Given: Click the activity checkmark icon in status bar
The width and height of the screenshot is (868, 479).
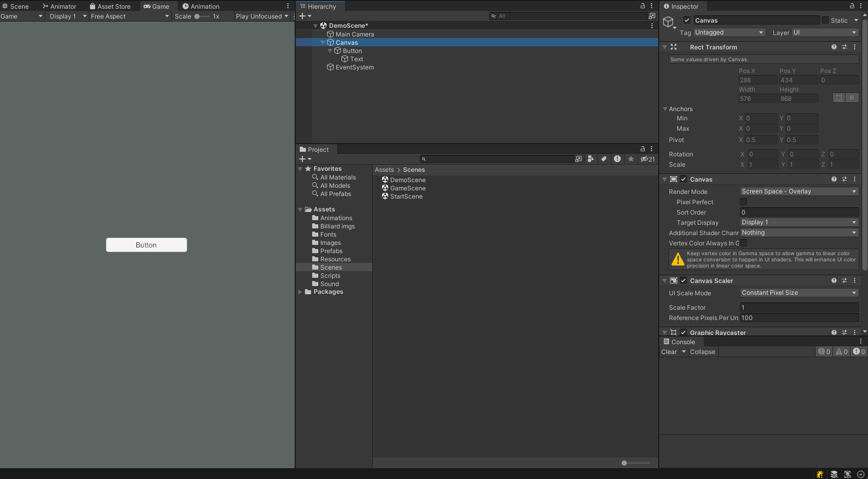Looking at the screenshot, I should pos(861,474).
